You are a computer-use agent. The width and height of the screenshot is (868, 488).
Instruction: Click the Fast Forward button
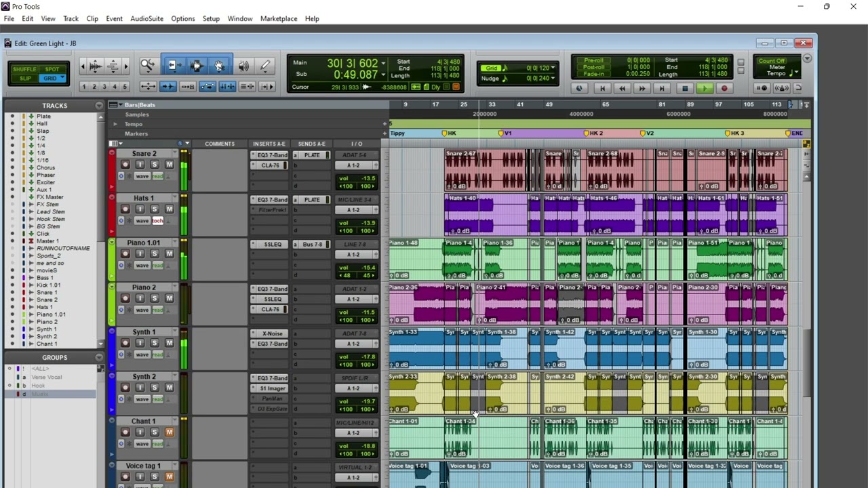[642, 89]
